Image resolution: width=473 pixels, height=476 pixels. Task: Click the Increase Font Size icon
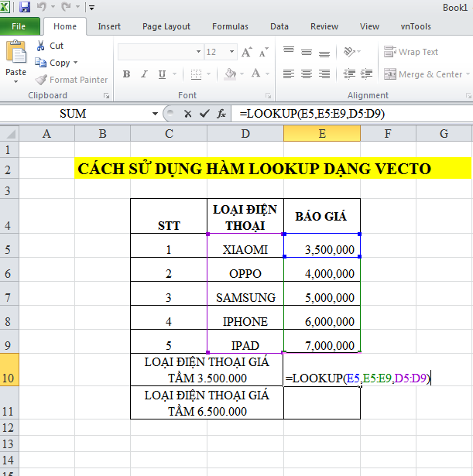[246, 52]
